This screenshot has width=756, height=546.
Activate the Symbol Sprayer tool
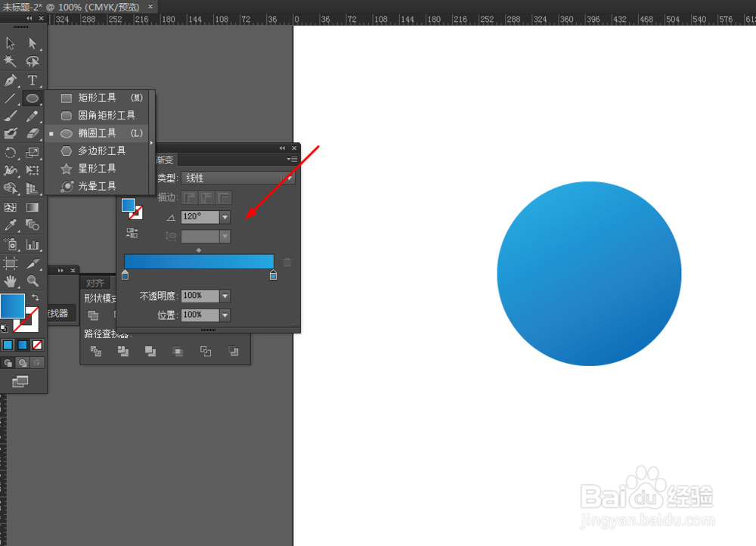tap(10, 244)
